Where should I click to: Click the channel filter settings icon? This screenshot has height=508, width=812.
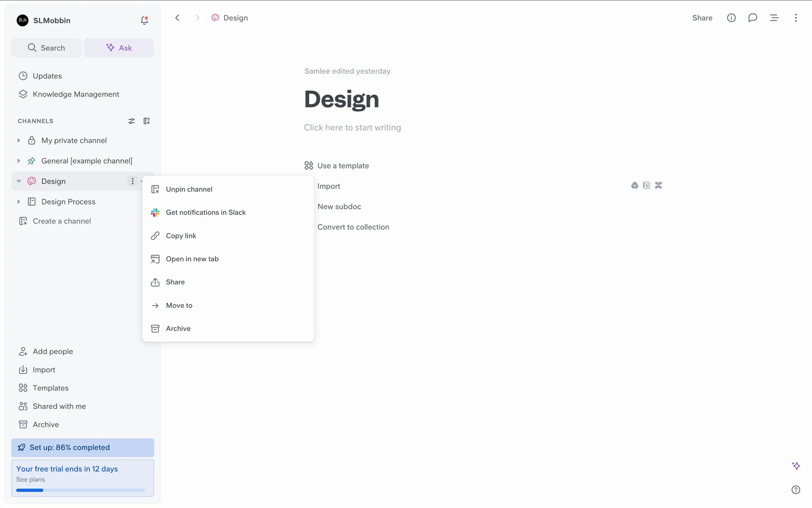click(x=132, y=121)
